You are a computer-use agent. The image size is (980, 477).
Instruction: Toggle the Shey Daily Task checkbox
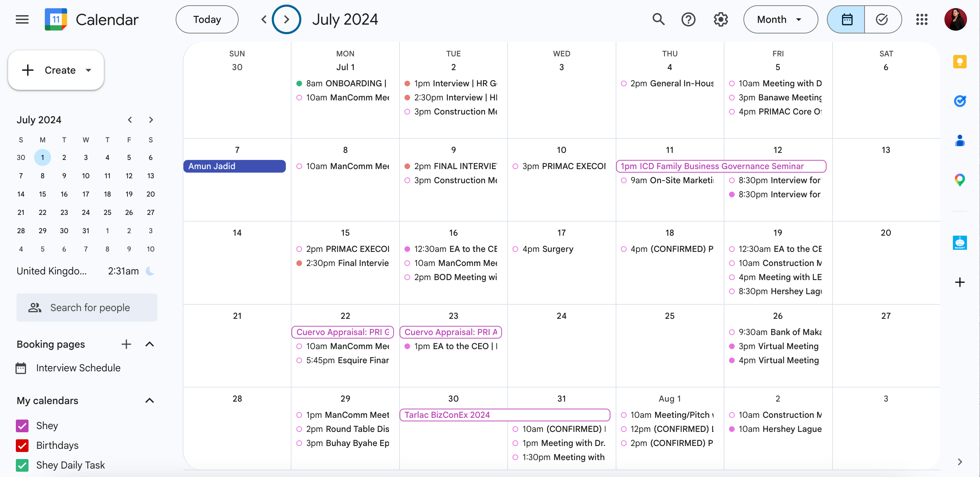point(22,465)
